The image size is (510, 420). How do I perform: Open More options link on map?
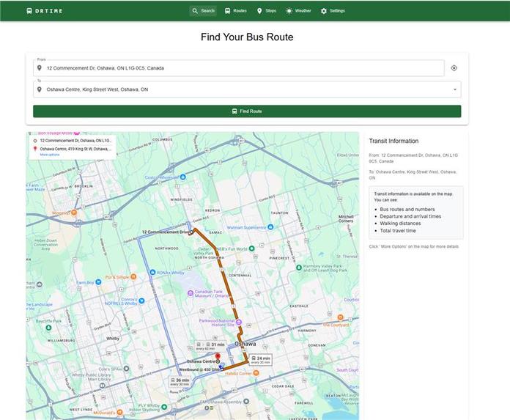pos(49,155)
